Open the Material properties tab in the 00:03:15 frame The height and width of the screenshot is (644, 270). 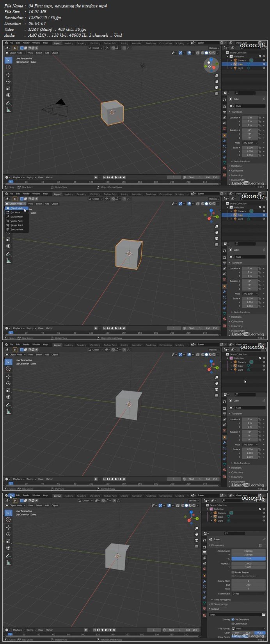(x=204, y=609)
